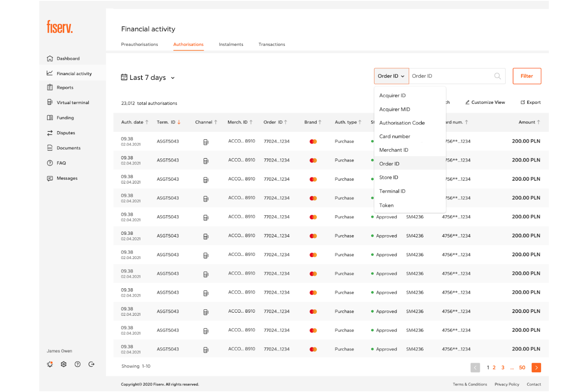
Task: Go to pagination page 3
Action: point(503,367)
